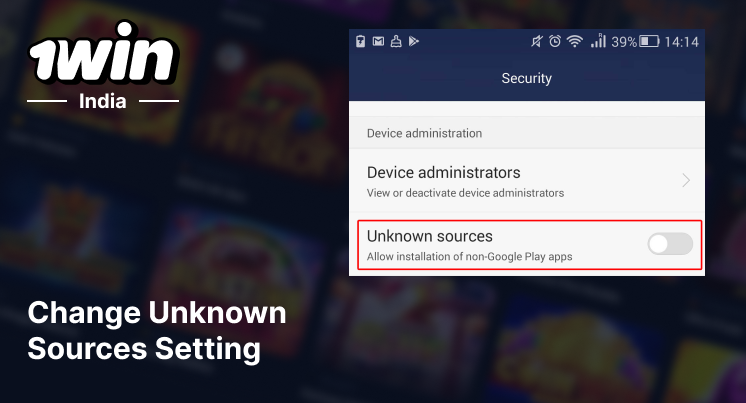
Task: Open Device administrators chevron arrow
Action: tap(686, 180)
